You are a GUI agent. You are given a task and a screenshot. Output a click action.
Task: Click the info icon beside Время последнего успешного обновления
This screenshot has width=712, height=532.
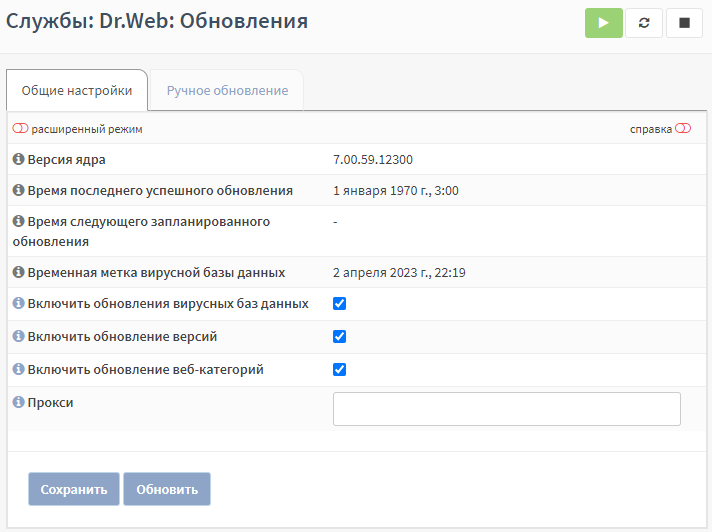tap(18, 190)
